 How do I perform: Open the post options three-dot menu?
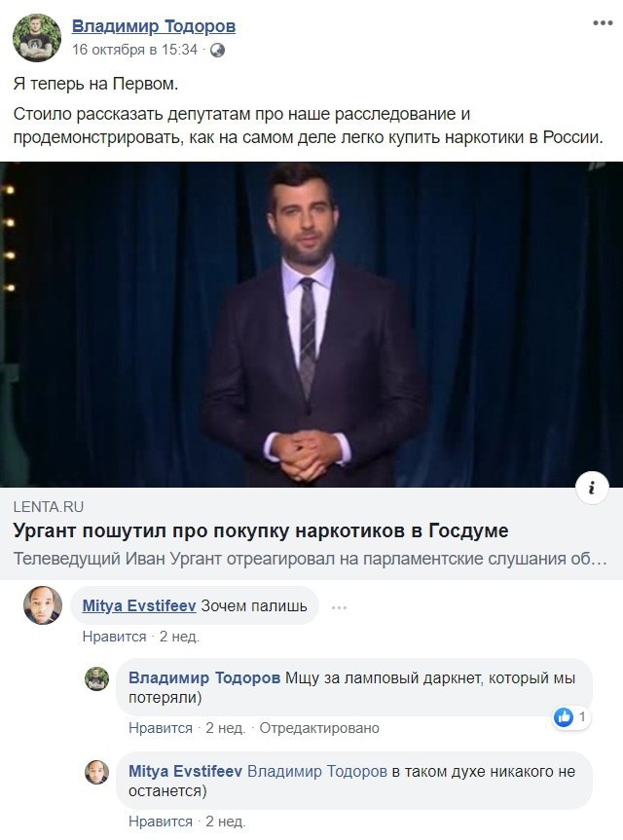click(x=603, y=23)
